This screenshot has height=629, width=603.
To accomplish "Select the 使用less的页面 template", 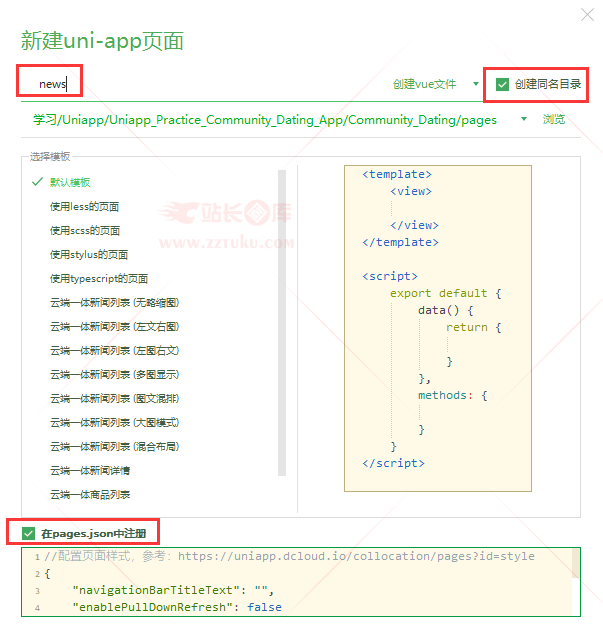I will pyautogui.click(x=85, y=206).
